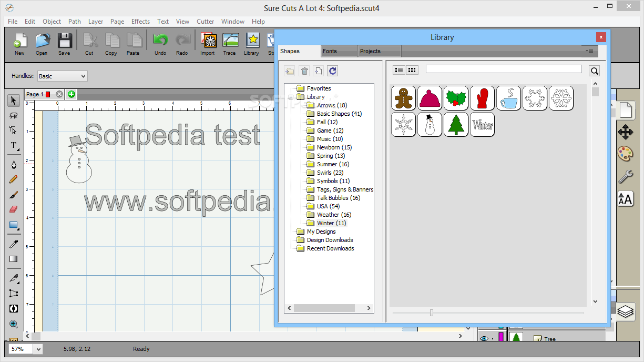Select the pink Eraser tool
Viewport: 644px width, 362px height.
tap(14, 209)
